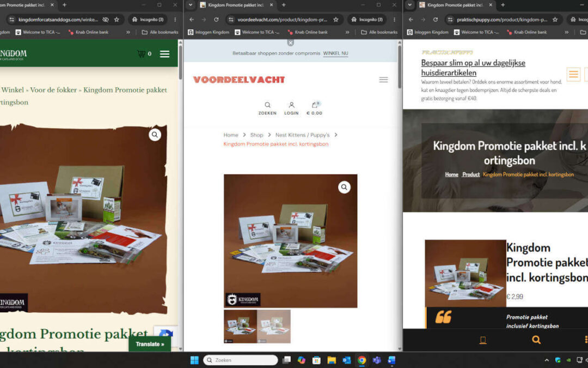Dismiss the Betaalbaar shoppen banner
Image resolution: width=588 pixels, height=368 pixels.
click(291, 43)
